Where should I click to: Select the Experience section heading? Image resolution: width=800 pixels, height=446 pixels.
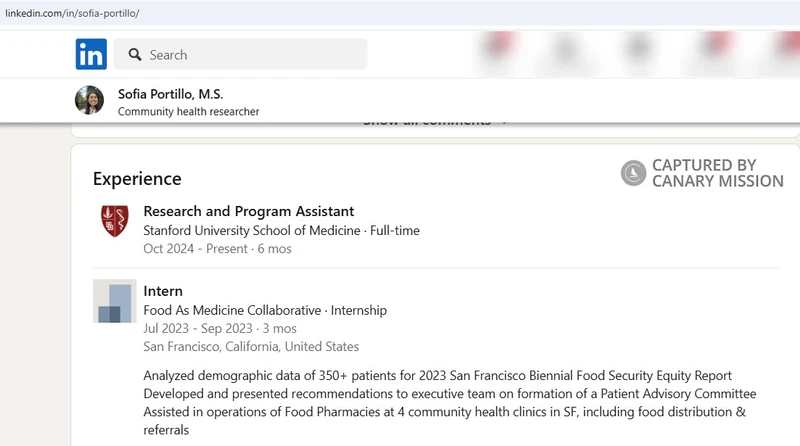point(137,179)
